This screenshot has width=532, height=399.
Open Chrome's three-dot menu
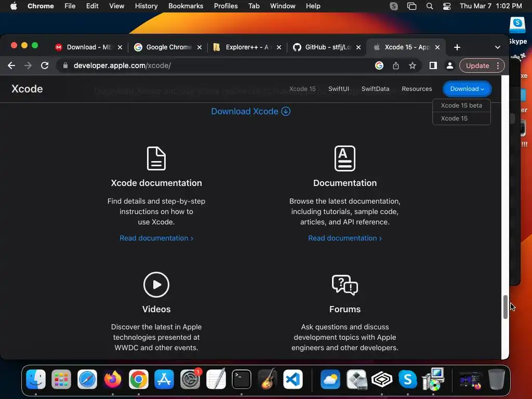point(498,65)
